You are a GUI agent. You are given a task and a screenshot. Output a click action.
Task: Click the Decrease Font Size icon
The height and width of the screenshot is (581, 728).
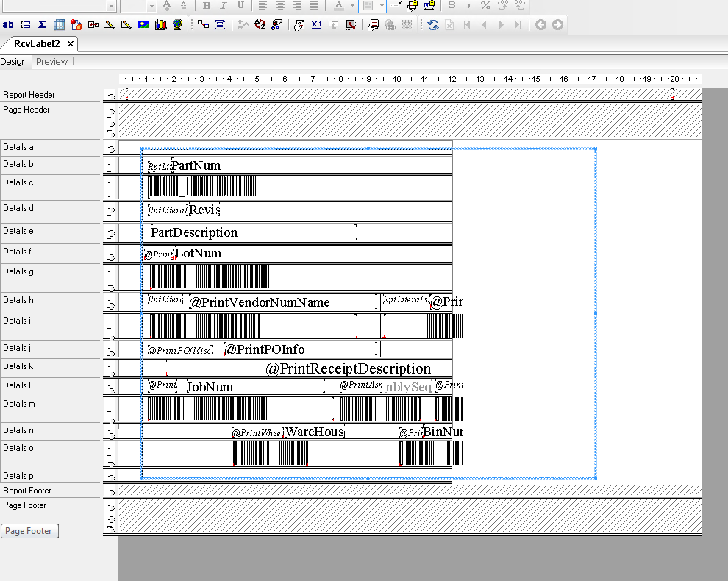[x=184, y=6]
